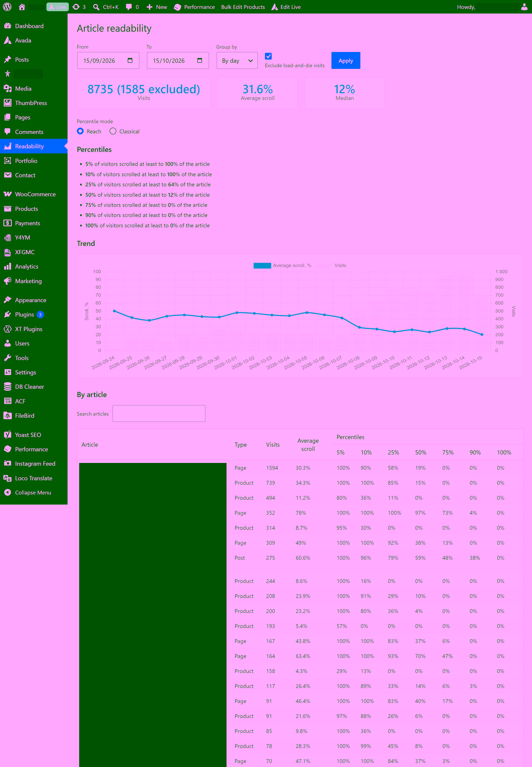Open the To date calendar picker
The width and height of the screenshot is (532, 767).
click(x=200, y=60)
